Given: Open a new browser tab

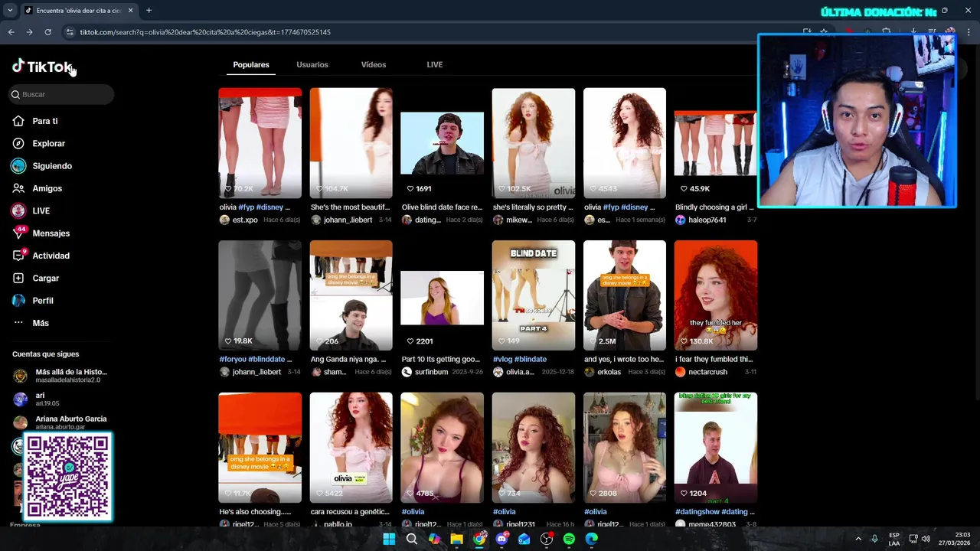Looking at the screenshot, I should [149, 11].
